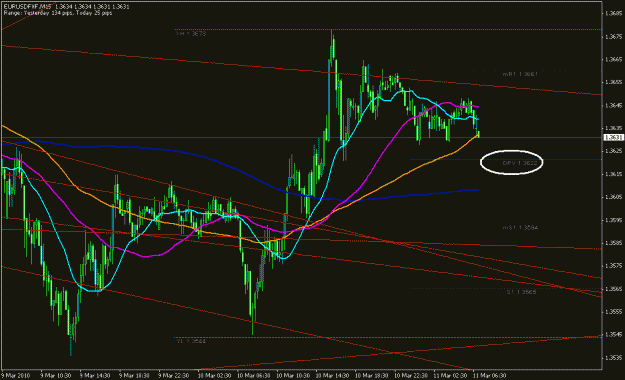Click the DPV 1.3622 pivot label

[520, 163]
